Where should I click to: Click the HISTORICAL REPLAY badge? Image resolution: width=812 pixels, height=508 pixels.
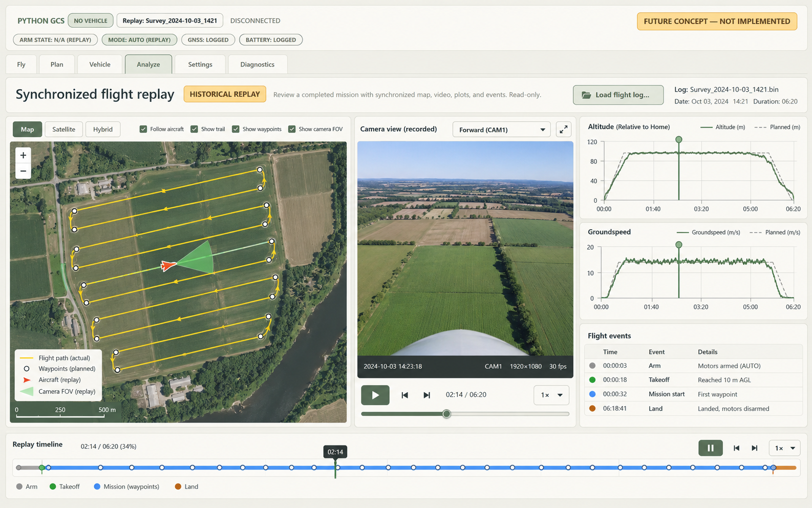click(x=225, y=94)
